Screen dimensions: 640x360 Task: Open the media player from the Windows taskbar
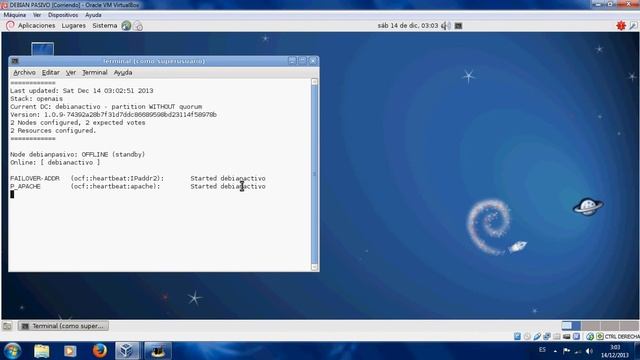[x=70, y=351]
